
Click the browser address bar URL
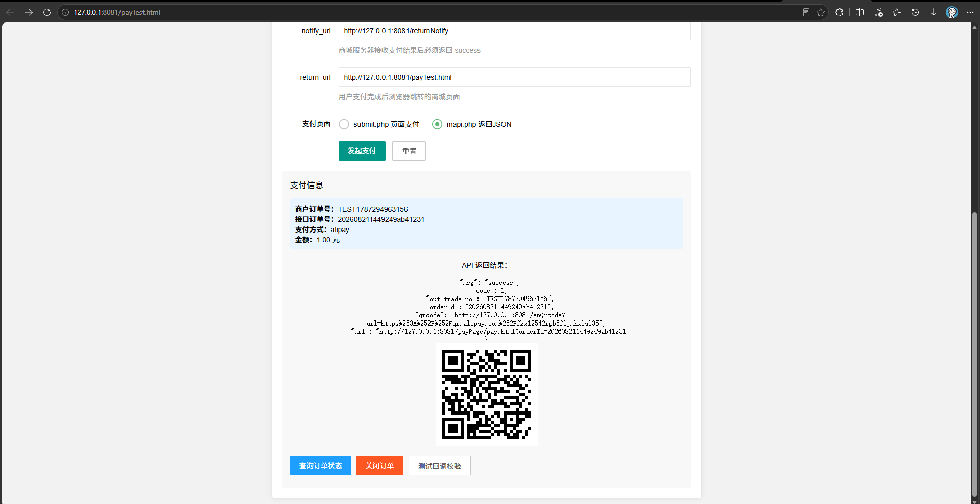tap(117, 12)
